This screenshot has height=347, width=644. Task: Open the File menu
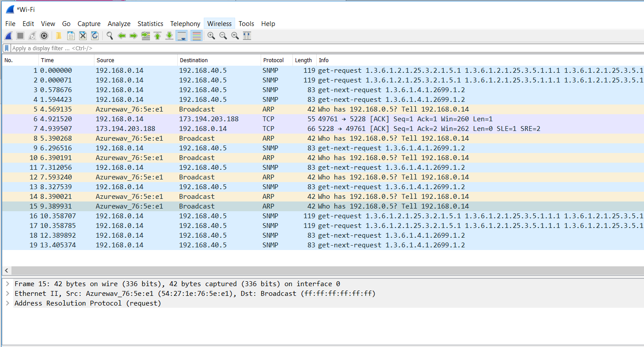coord(10,24)
